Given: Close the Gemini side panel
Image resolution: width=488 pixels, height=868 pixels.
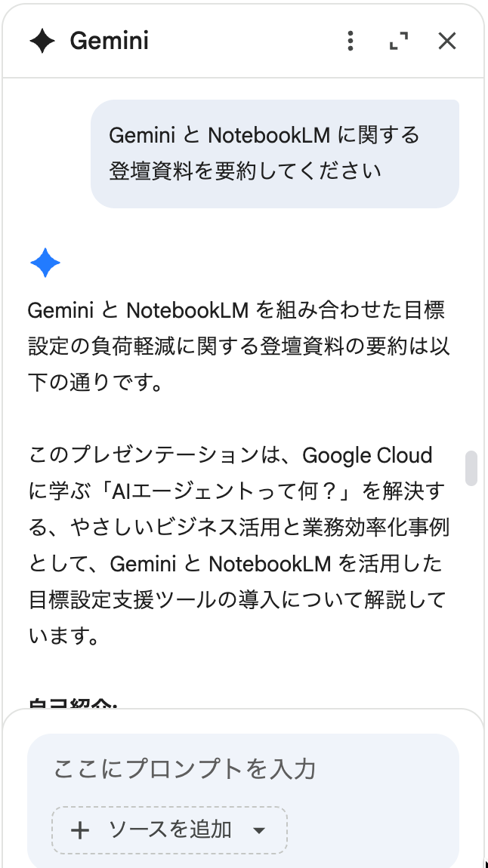Looking at the screenshot, I should [x=447, y=42].
